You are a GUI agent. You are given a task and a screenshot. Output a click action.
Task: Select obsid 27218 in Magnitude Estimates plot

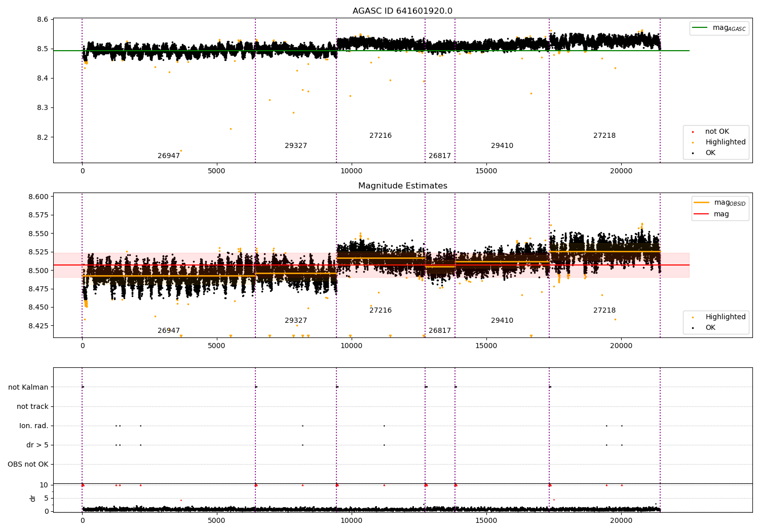(x=604, y=311)
